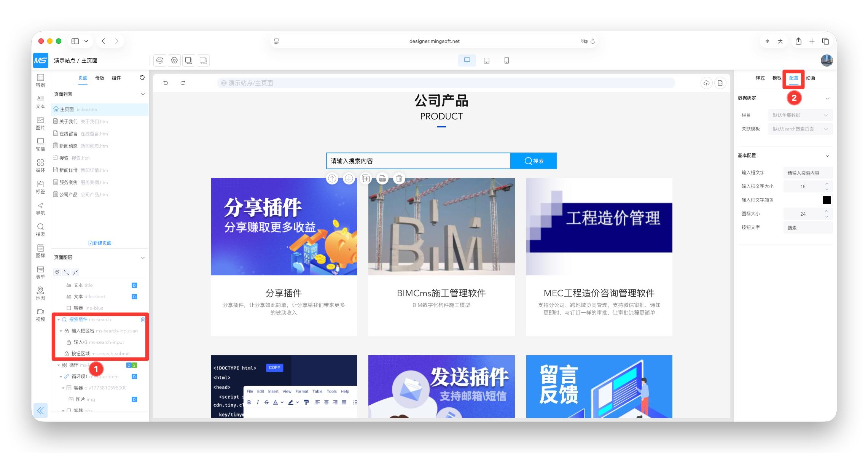Switch to desktop preview mode
The image size is (868, 453).
pyautogui.click(x=467, y=60)
